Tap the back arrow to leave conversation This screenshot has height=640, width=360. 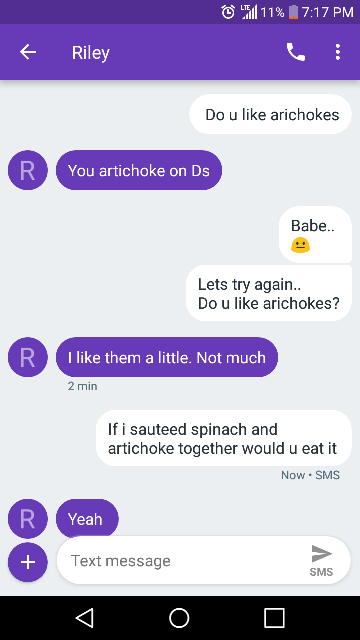pos(28,52)
